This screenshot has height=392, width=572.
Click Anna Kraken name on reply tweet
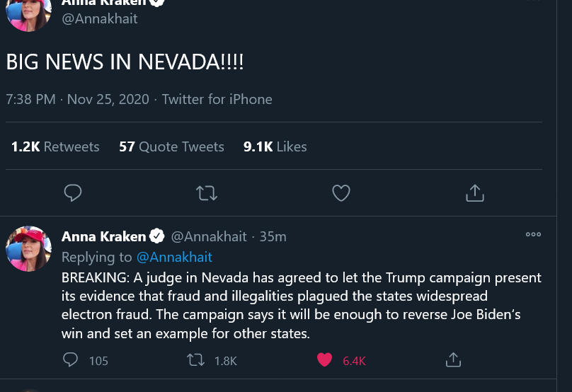pyautogui.click(x=103, y=236)
